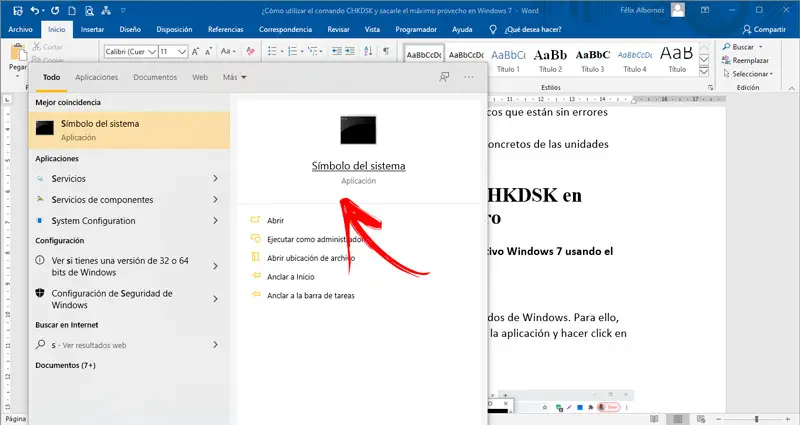Apply multilevel list formatting
The width and height of the screenshot is (800, 425).
[x=313, y=51]
